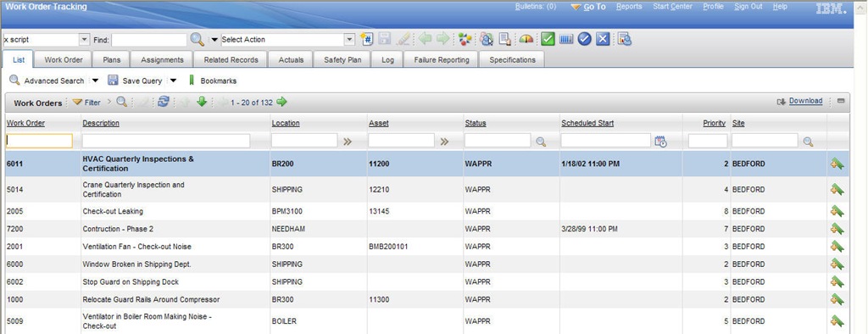Viewport: 868px width, 334px height.
Task: Click the barcode toolbar icon
Action: click(x=565, y=39)
